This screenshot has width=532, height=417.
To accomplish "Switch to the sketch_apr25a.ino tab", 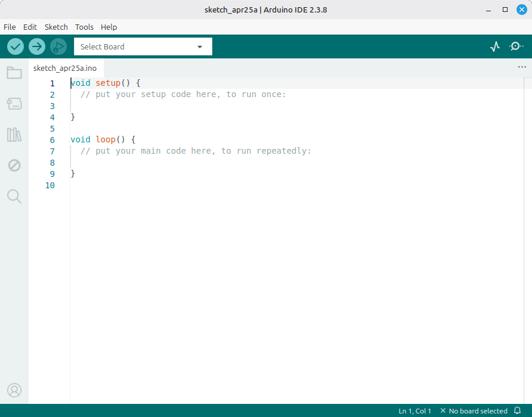I will pos(65,68).
